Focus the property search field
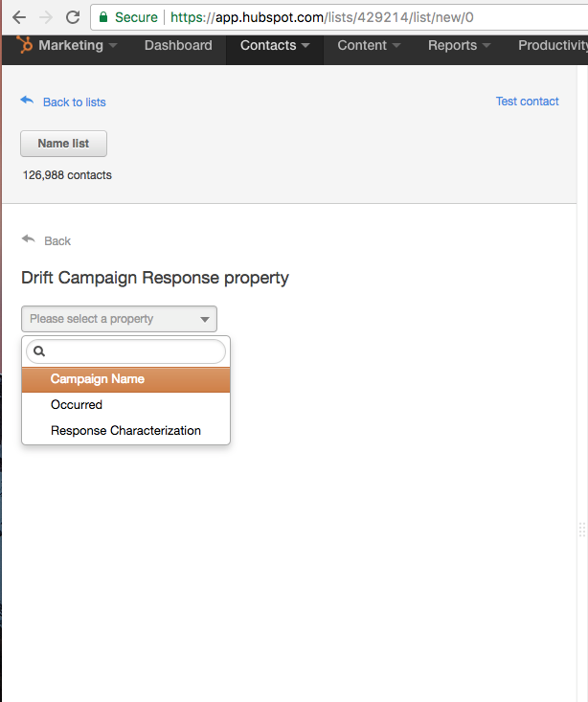The width and height of the screenshot is (588, 702). pyautogui.click(x=125, y=351)
